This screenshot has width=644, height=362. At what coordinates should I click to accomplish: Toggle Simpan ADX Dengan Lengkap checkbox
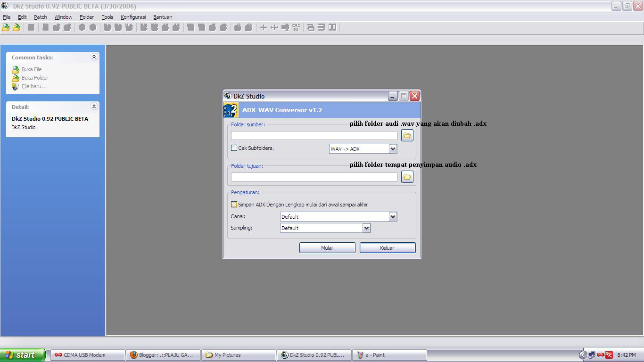click(x=234, y=205)
